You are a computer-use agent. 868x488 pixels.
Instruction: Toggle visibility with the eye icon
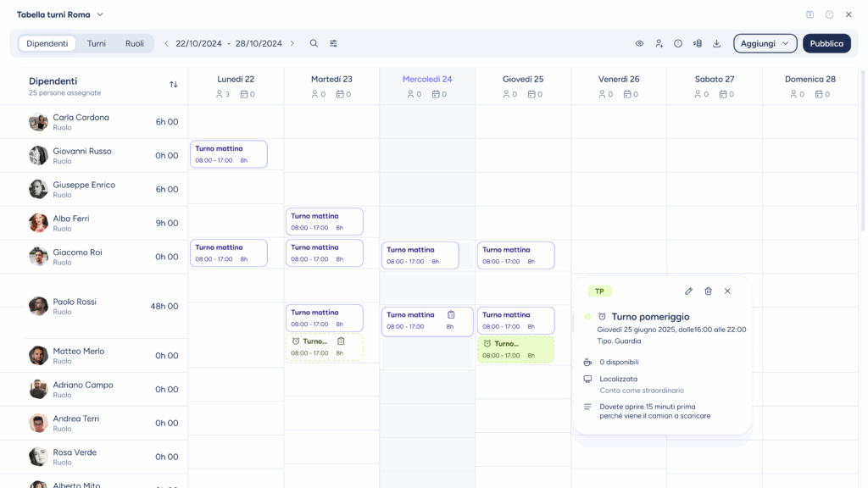[x=640, y=43]
